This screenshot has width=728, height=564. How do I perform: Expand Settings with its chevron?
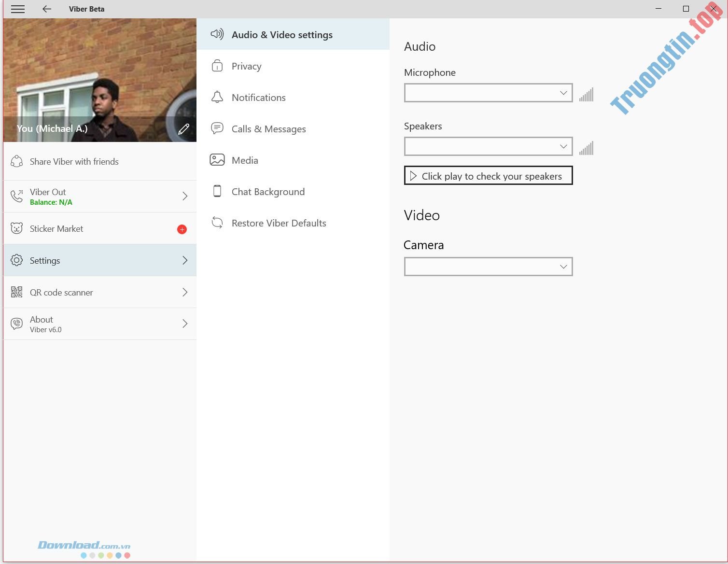pos(185,260)
